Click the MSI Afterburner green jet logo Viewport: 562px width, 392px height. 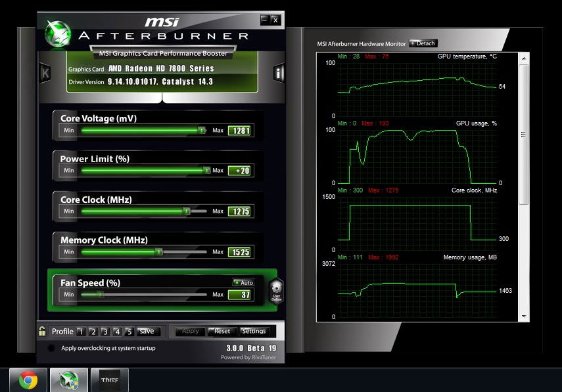click(57, 34)
